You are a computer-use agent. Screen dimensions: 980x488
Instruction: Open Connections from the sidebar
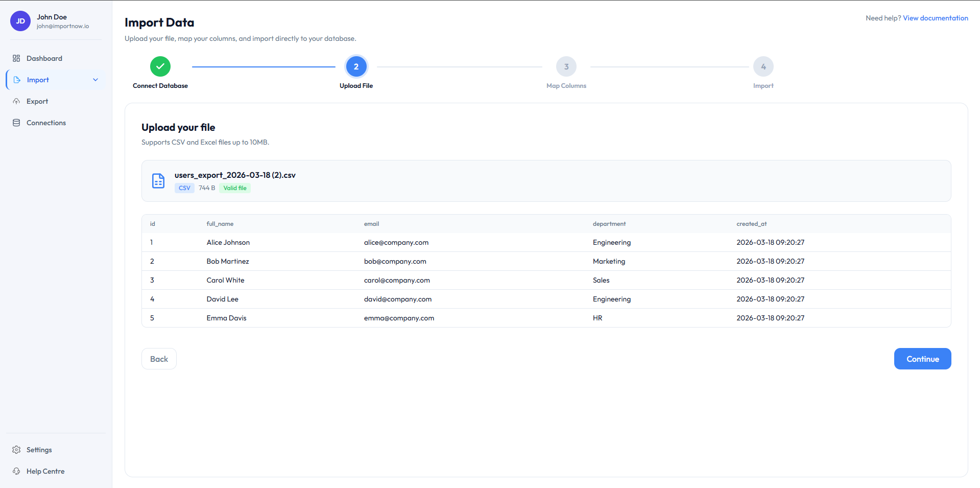pyautogui.click(x=46, y=123)
